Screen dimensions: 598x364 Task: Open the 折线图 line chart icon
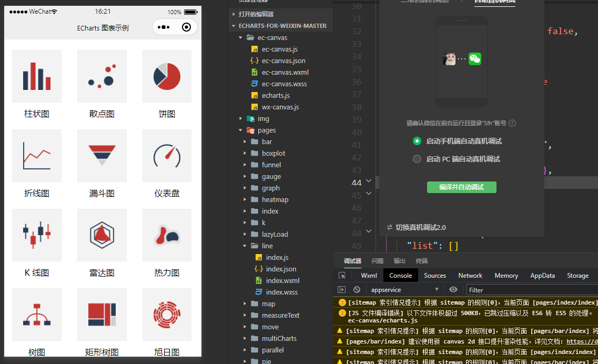pyautogui.click(x=37, y=156)
